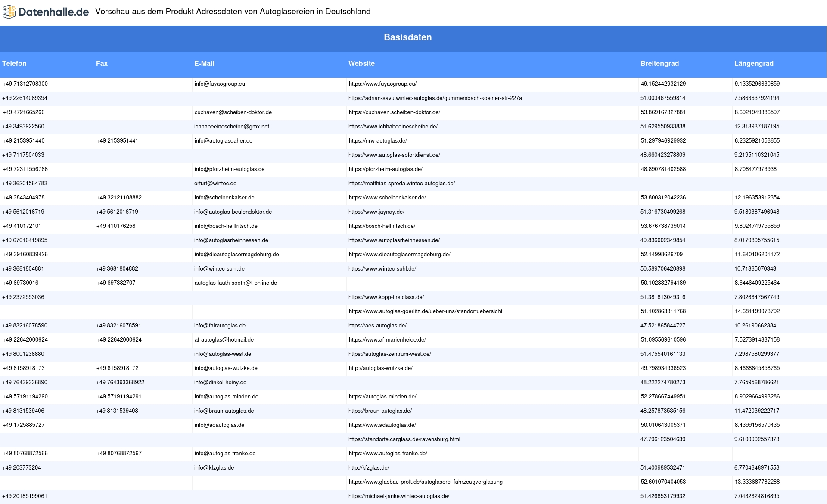The width and height of the screenshot is (827, 504).
Task: Click the Breitengrad column header
Action: click(659, 63)
